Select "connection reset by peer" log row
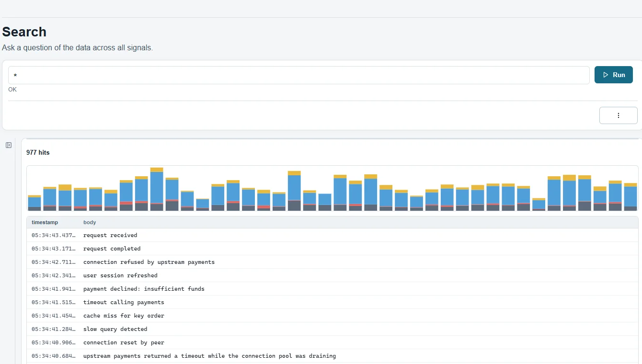Image resolution: width=642 pixels, height=364 pixels. coord(332,342)
